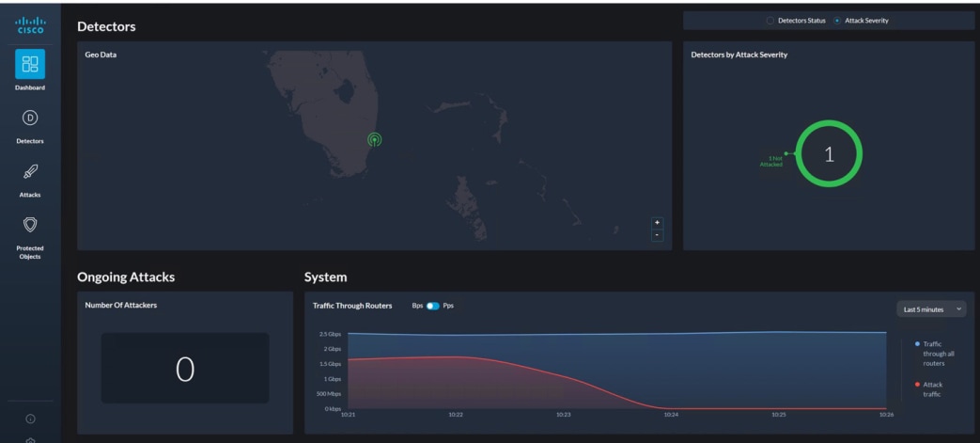Click the Number Of Attackers zero counter
This screenshot has height=443, width=980.
(185, 369)
